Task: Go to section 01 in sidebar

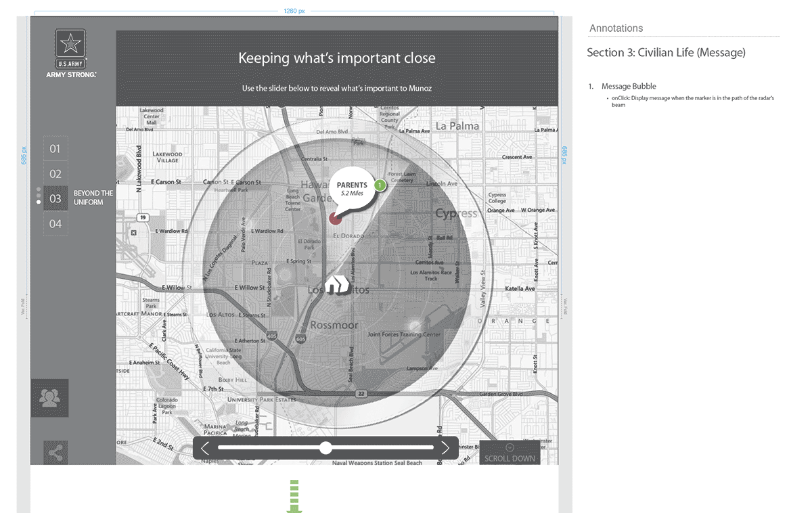Action: pyautogui.click(x=55, y=149)
